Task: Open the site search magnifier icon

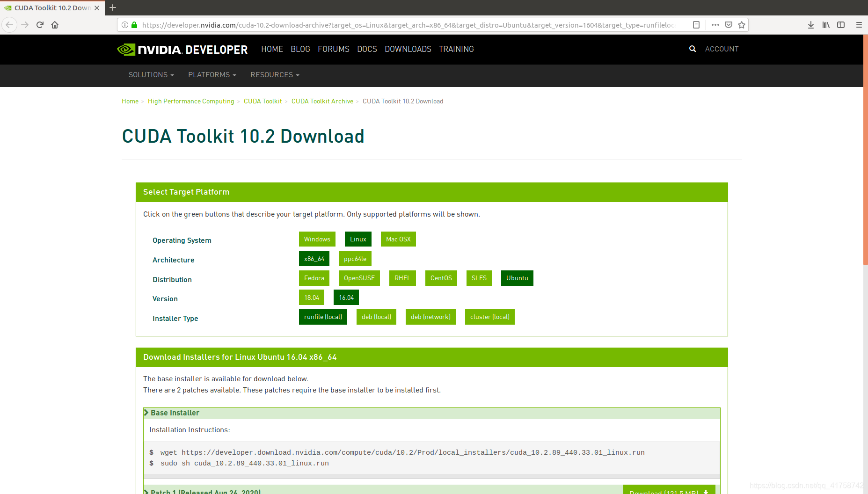Action: pos(693,49)
